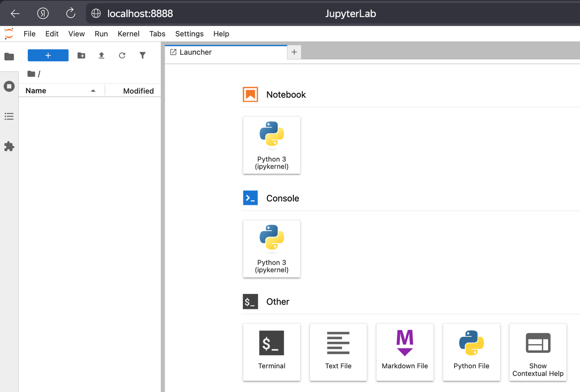Click the Yandex logo button in the browser bar
This screenshot has width=580, height=392.
[x=43, y=14]
